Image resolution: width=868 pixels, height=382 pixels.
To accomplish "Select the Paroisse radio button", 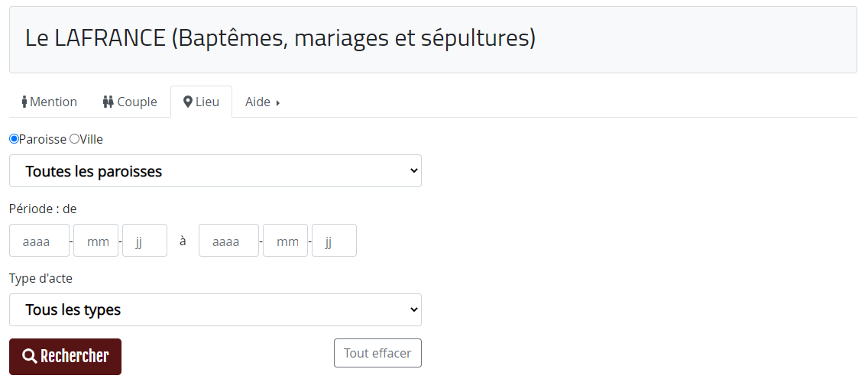I will (x=14, y=139).
